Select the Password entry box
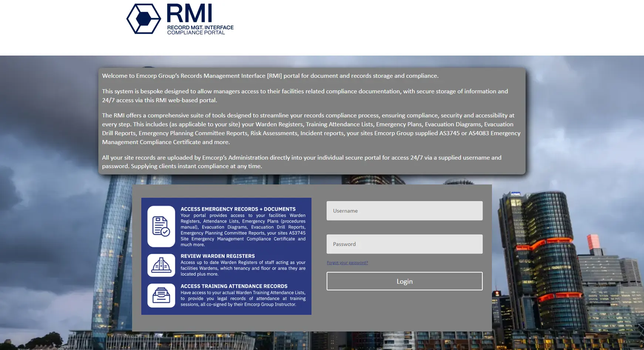Screen dimensions: 644x350 point(404,244)
